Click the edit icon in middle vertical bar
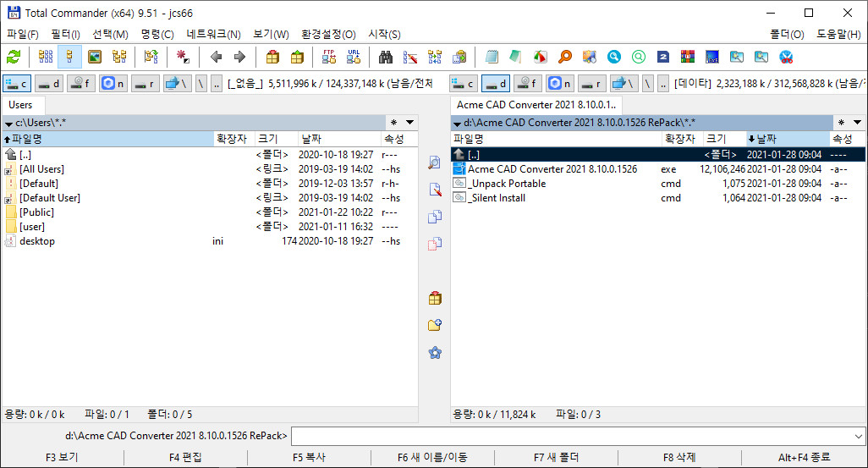The width and height of the screenshot is (868, 468). tap(435, 190)
